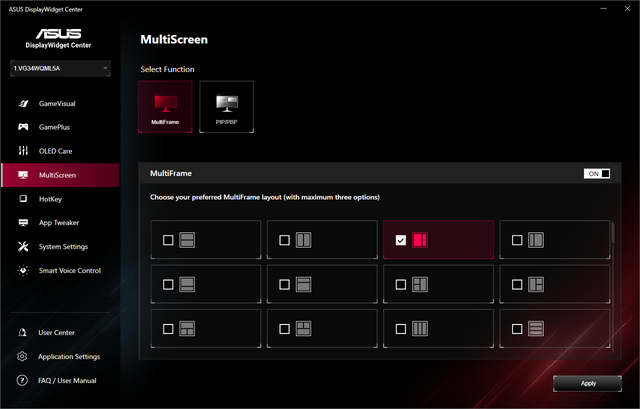Click the User Center bell icon

[x=22, y=332]
